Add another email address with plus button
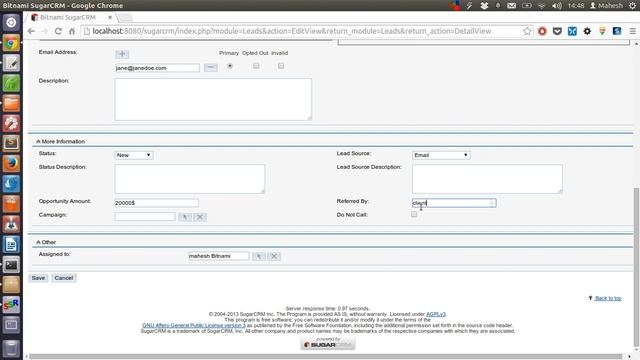The width and height of the screenshot is (640, 360). 122,54
